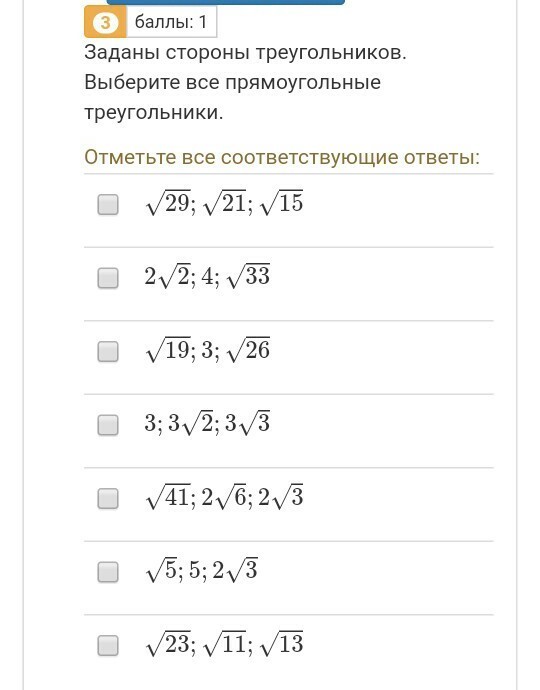The height and width of the screenshot is (690, 540).
Task: Check the √23; √11; √13 option
Action: 108,646
